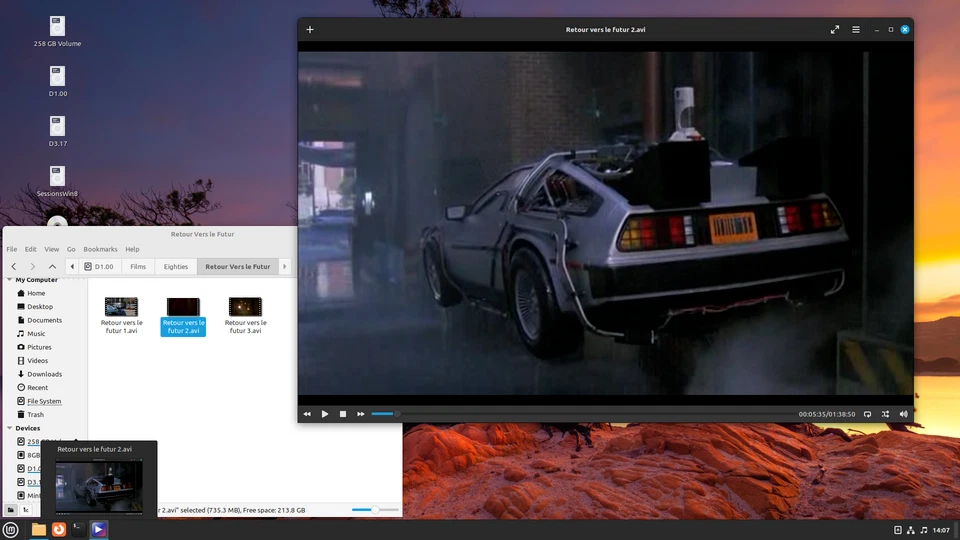
Task: Switch the sidebar to places view
Action: [10, 509]
